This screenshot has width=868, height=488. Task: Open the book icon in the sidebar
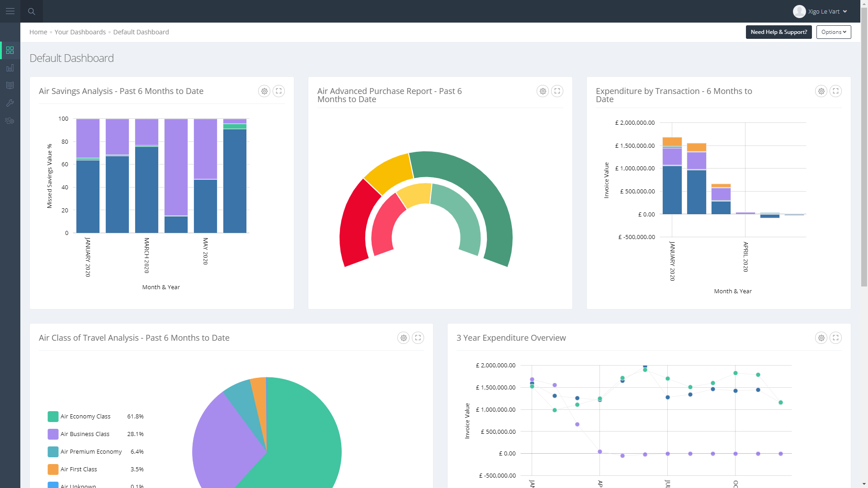pos(10,85)
